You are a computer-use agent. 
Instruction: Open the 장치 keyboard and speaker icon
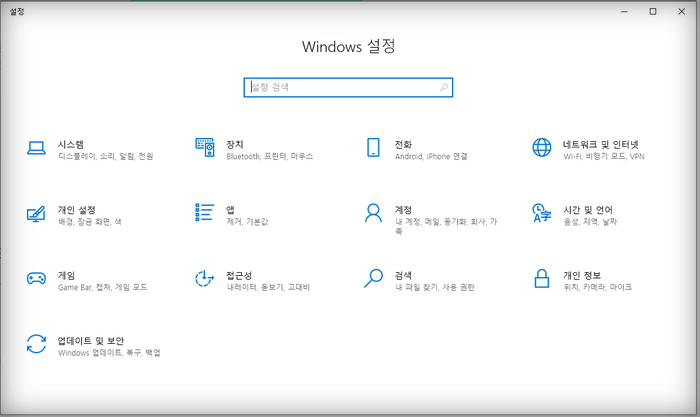tap(205, 148)
